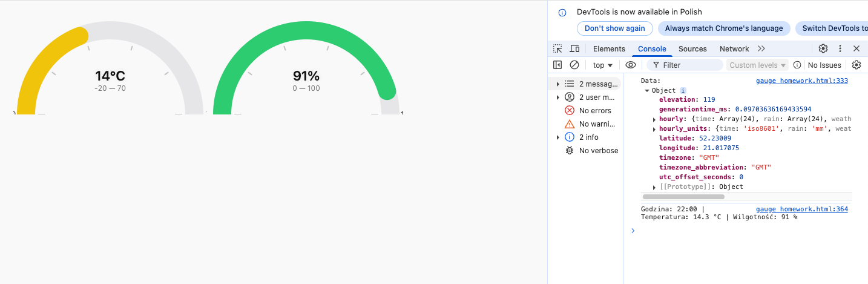This screenshot has height=284, width=868.
Task: Click the info badge next to Object
Action: (683, 90)
